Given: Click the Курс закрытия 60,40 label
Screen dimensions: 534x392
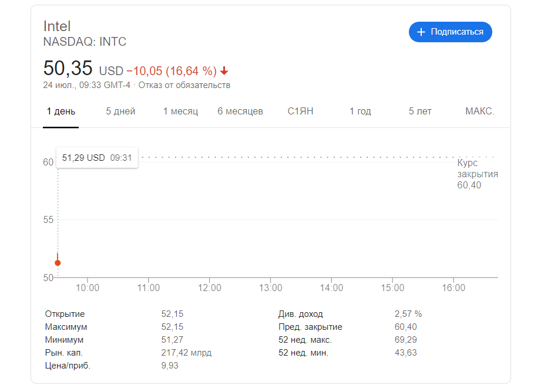Looking at the screenshot, I should click(x=477, y=174).
